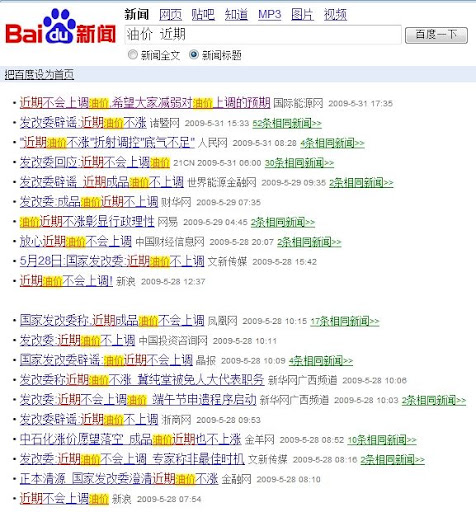476x512 pixels.
Task: Open 2条相同新闻 link beside 10:03 timestamp
Action: (434, 400)
